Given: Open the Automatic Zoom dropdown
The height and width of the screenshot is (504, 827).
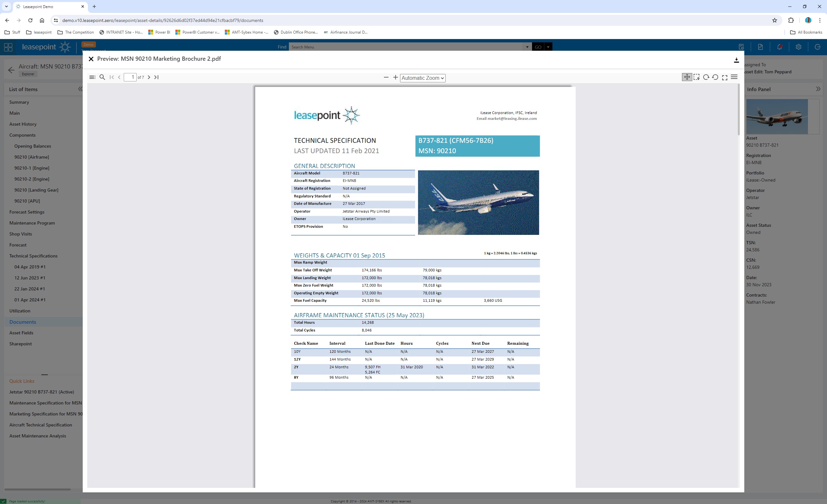Looking at the screenshot, I should click(423, 78).
